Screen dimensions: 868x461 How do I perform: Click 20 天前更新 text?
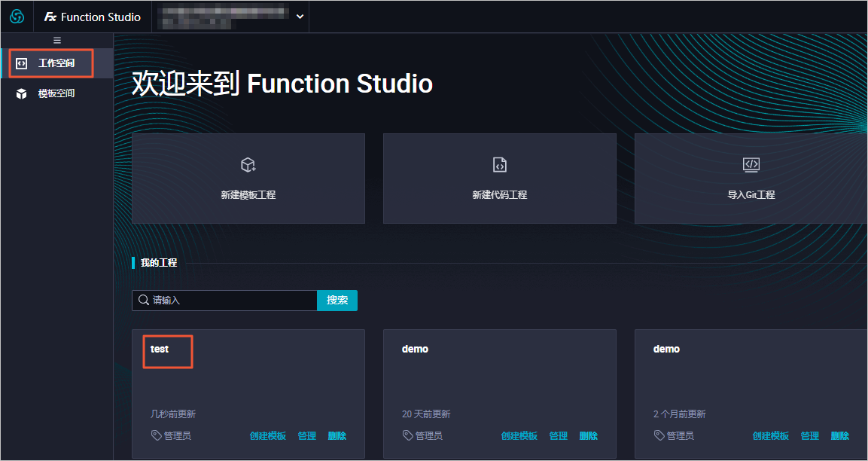(426, 414)
